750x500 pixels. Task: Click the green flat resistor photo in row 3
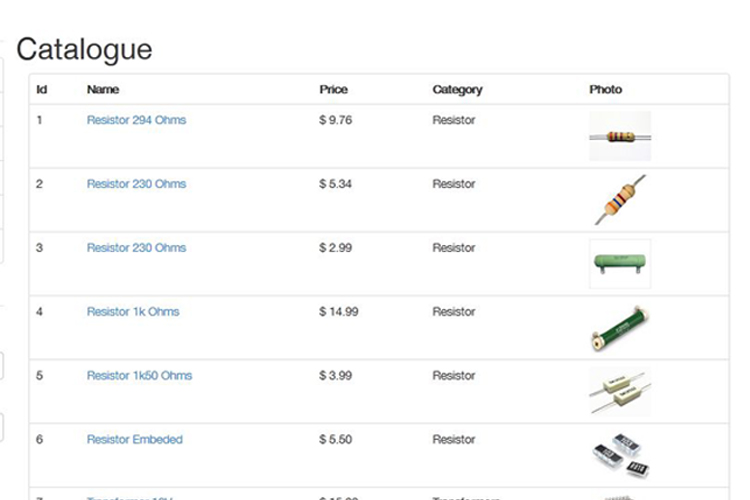620,264
